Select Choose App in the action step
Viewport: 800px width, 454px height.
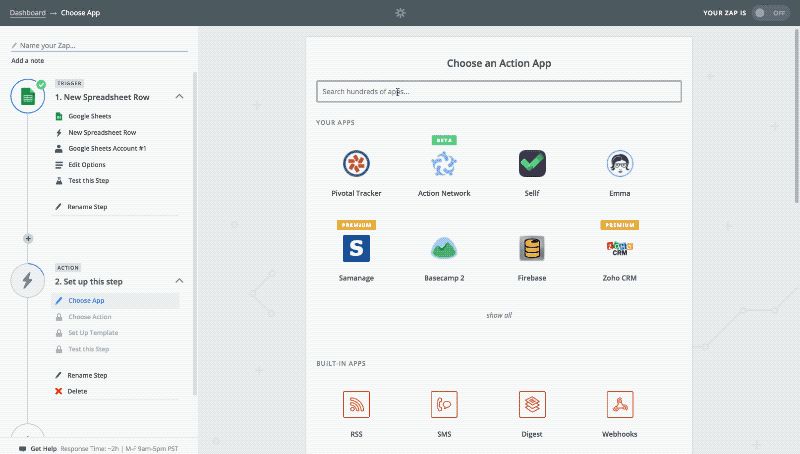pos(86,300)
